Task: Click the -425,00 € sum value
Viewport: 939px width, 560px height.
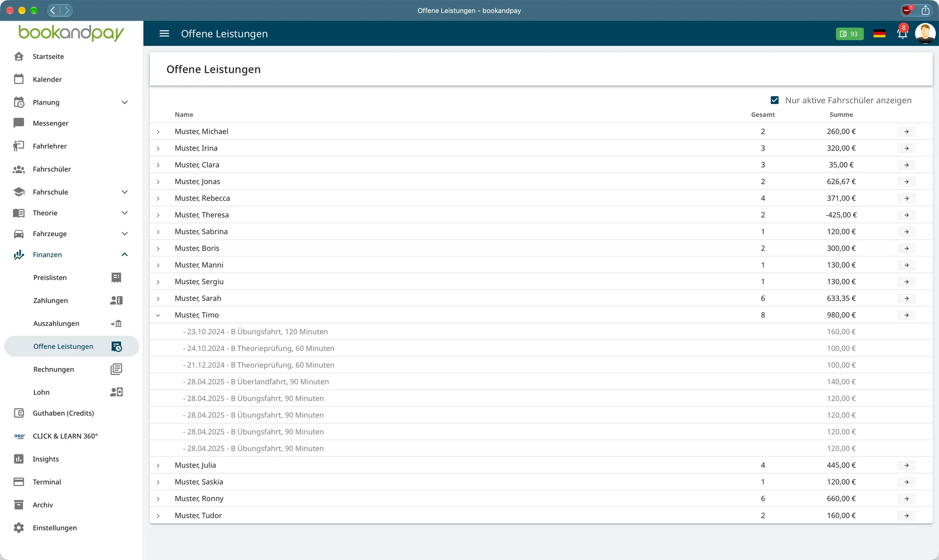Action: [841, 215]
